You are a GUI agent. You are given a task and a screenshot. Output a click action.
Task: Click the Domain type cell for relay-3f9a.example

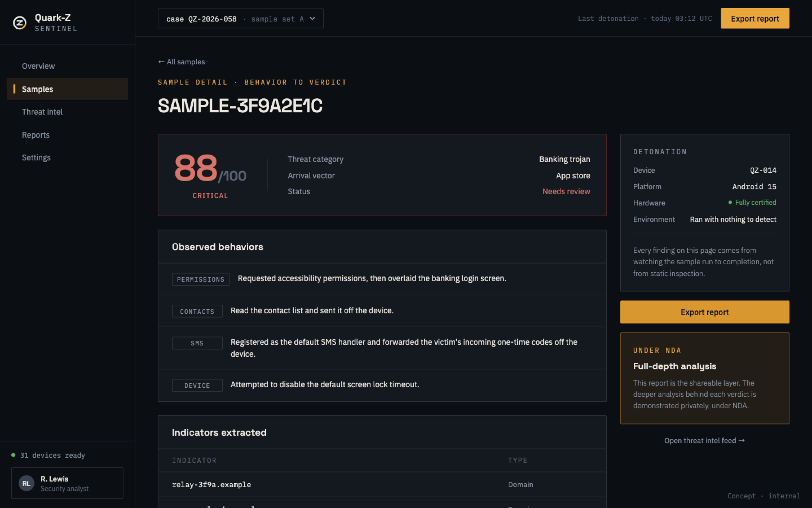click(520, 484)
